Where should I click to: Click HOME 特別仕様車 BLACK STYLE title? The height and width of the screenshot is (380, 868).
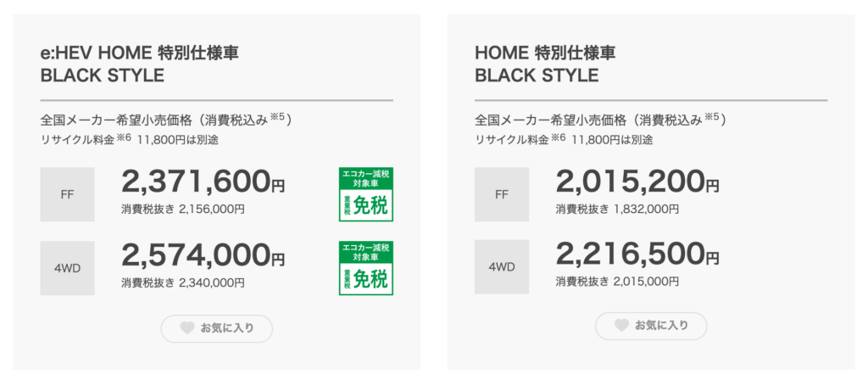[x=545, y=64]
